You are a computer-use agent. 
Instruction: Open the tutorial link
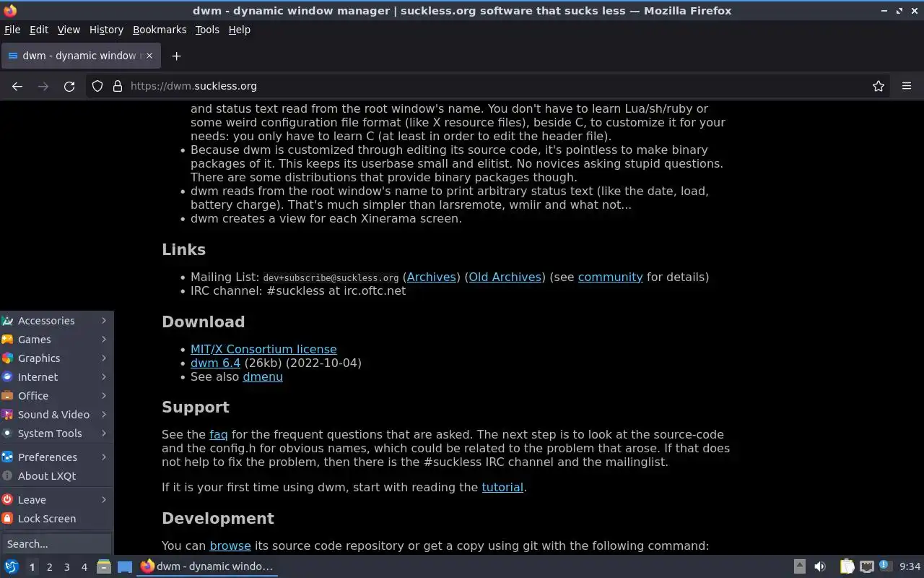click(x=502, y=487)
